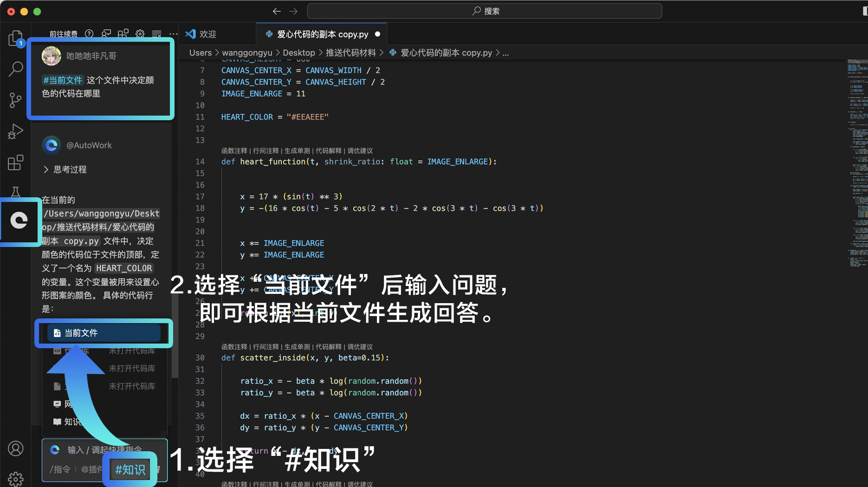The width and height of the screenshot is (868, 487).
Task: Open the breadcrumb trailing ellipsis dropdown
Action: pos(505,53)
